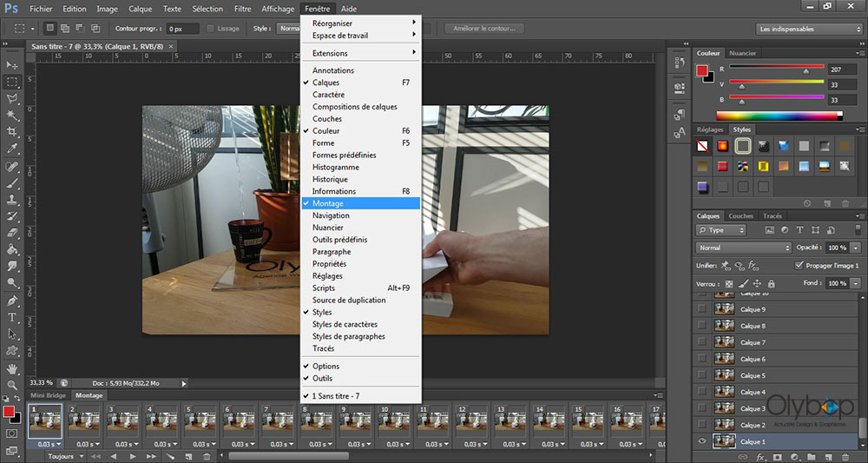Select the Rectangular Marquee tool
868x463 pixels.
coord(11,82)
